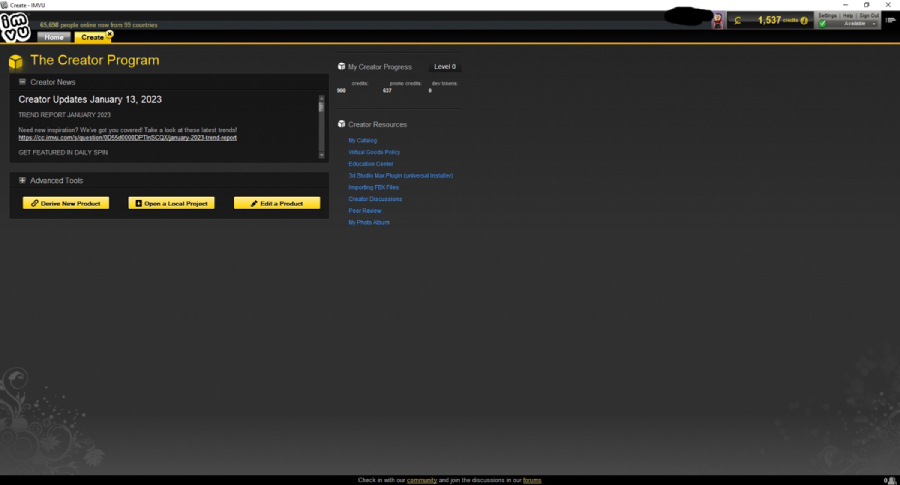Click Derive New Product button

point(66,203)
